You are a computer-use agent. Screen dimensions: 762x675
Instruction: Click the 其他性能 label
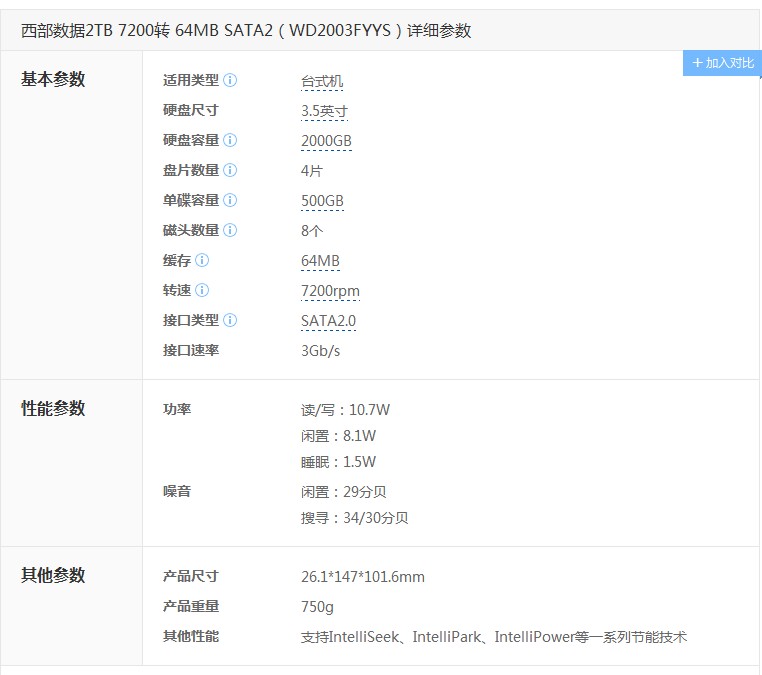click(x=190, y=637)
